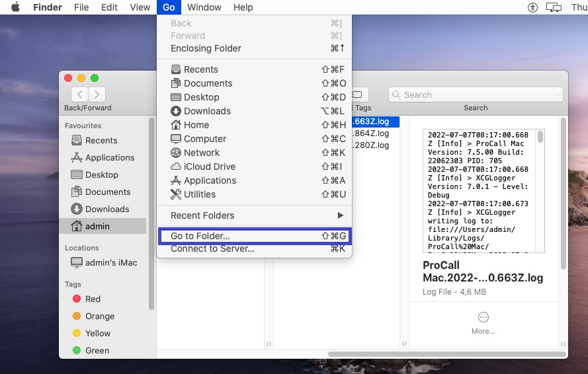Click the Recents clock icon in sidebar
Screen dimensions: 588x374
pos(76,140)
